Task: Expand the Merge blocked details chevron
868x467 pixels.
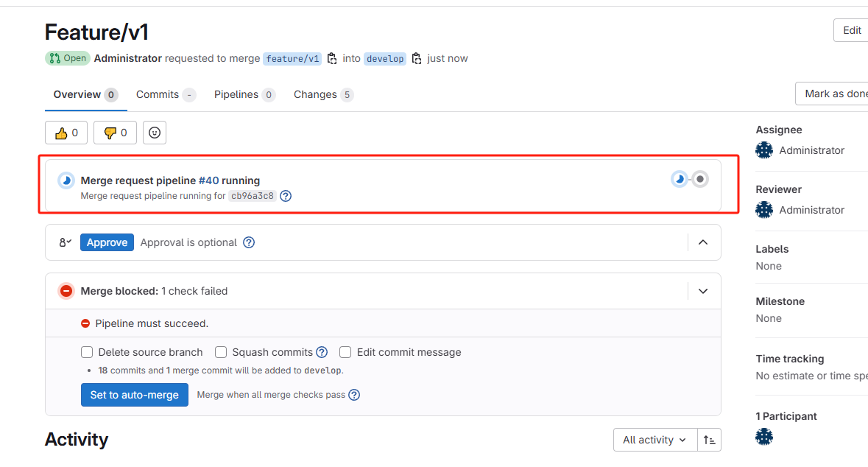Action: point(703,292)
